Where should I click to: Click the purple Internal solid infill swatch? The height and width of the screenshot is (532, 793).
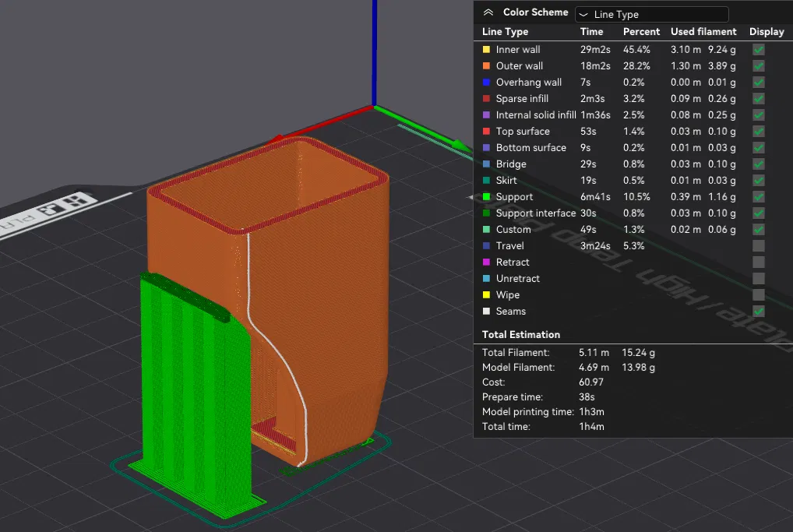tap(487, 115)
